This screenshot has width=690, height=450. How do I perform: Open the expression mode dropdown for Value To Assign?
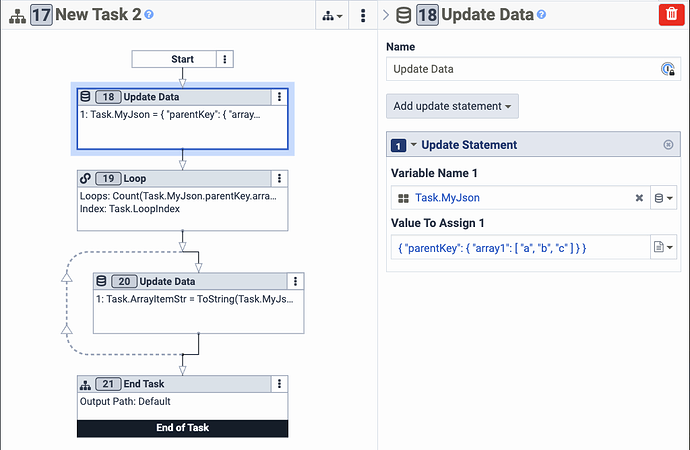(x=664, y=247)
